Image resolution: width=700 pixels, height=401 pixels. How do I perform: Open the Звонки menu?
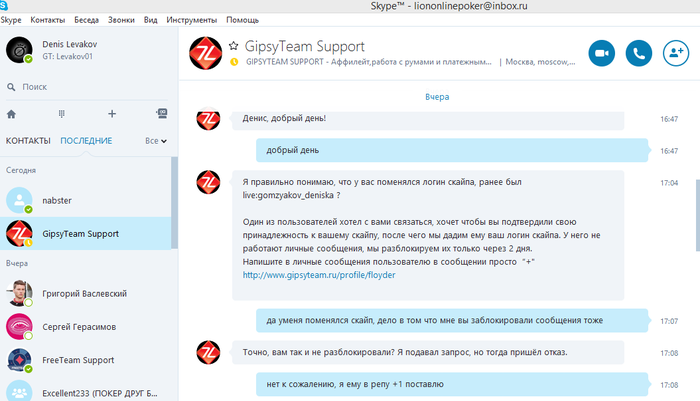121,20
